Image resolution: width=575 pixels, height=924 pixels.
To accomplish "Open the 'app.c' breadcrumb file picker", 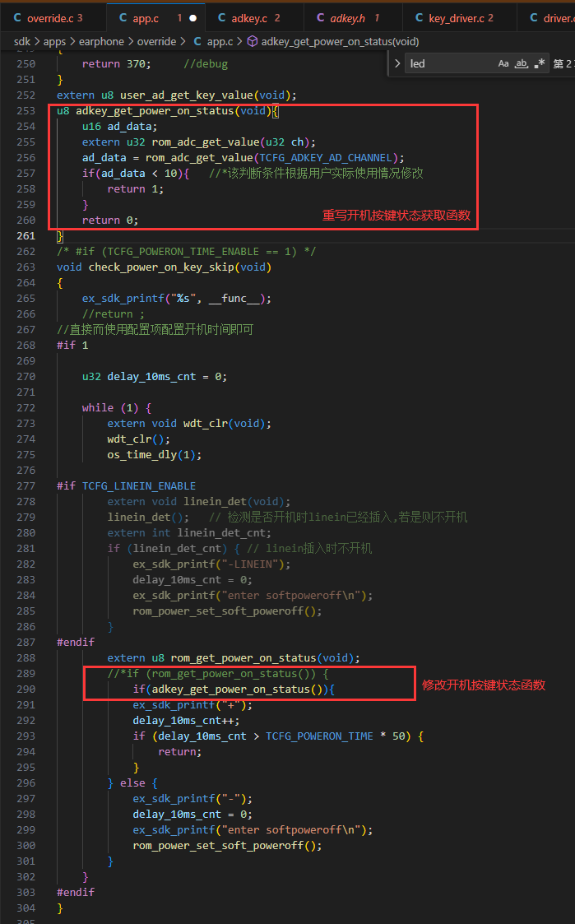I will coord(213,42).
